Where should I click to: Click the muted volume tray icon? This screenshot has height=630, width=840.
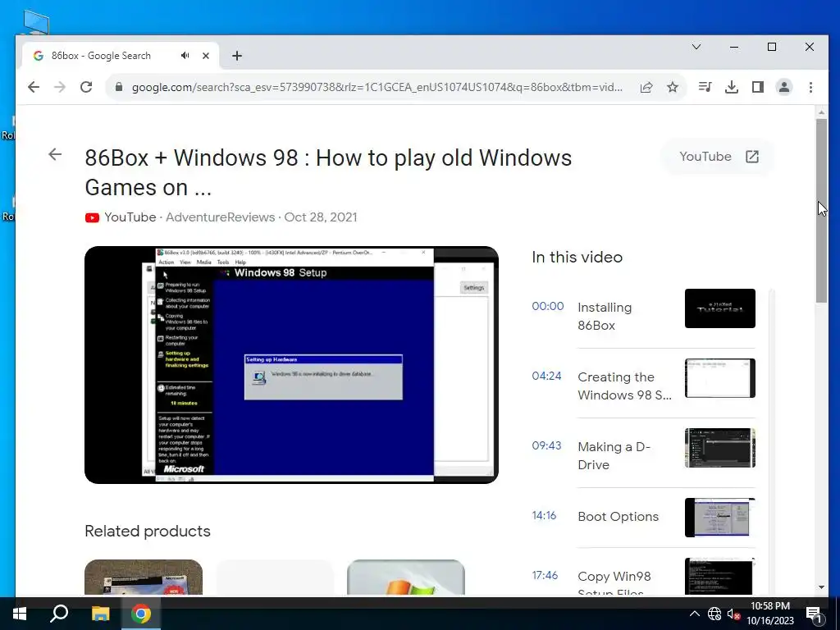point(733,614)
